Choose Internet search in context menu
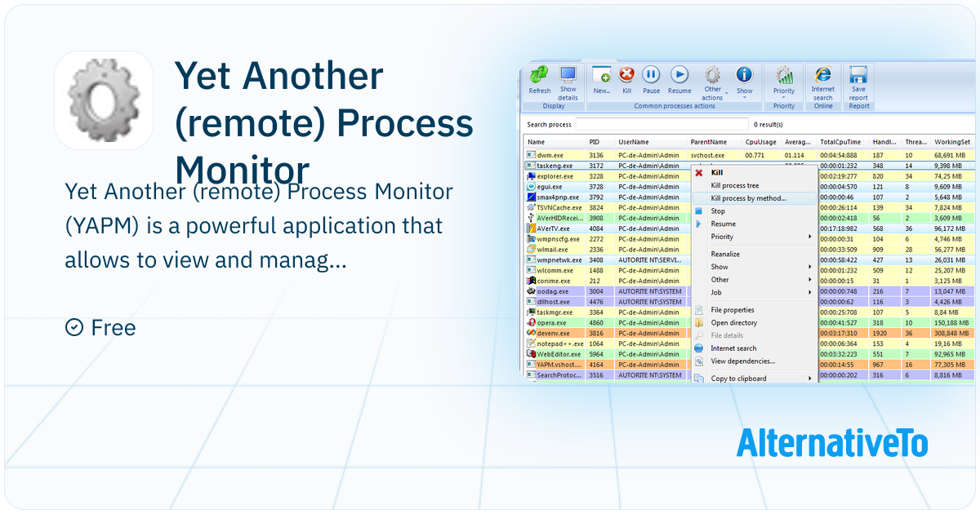 click(x=755, y=348)
